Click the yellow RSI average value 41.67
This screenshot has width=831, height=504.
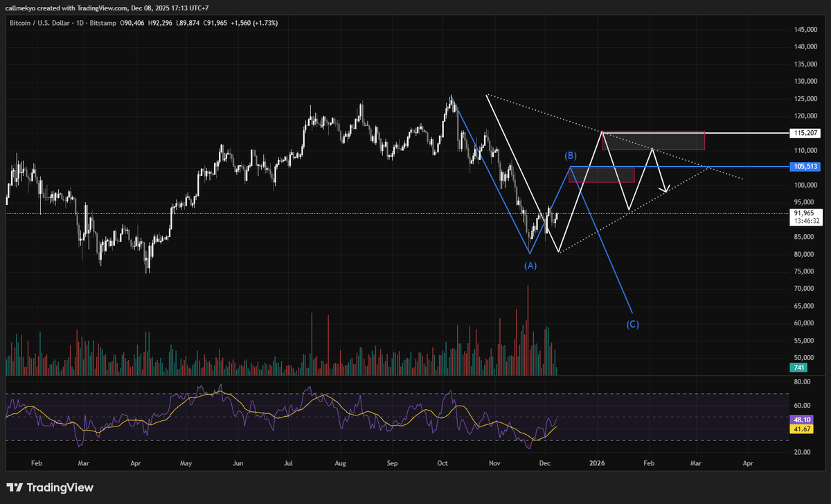coord(802,429)
